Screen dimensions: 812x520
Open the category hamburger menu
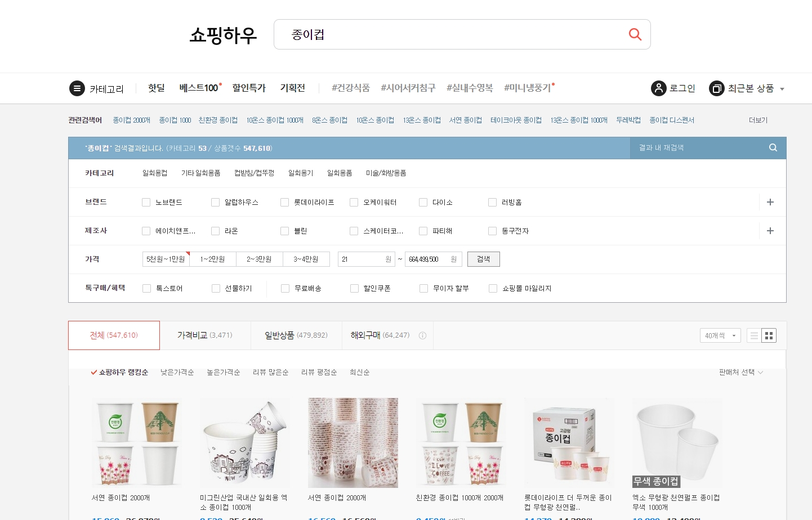[77, 88]
